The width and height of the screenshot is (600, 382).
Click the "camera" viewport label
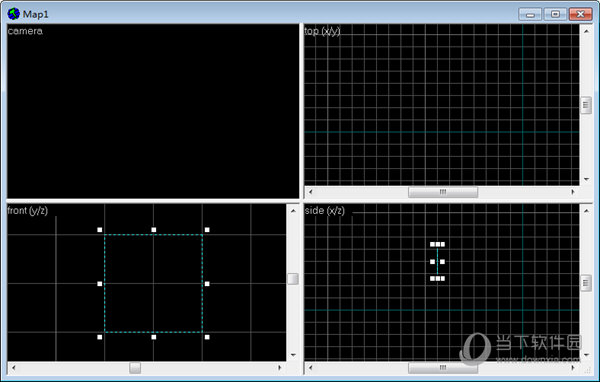coord(25,31)
